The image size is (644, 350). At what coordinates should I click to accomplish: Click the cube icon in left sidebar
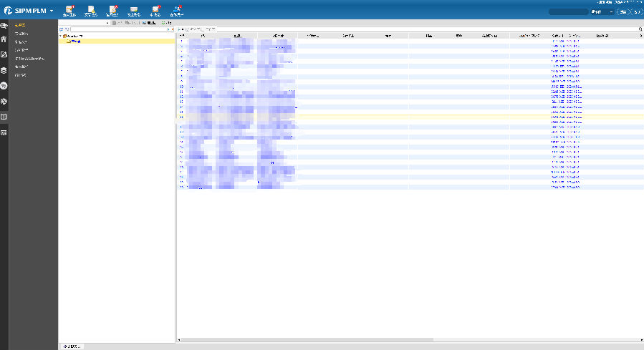(4, 101)
